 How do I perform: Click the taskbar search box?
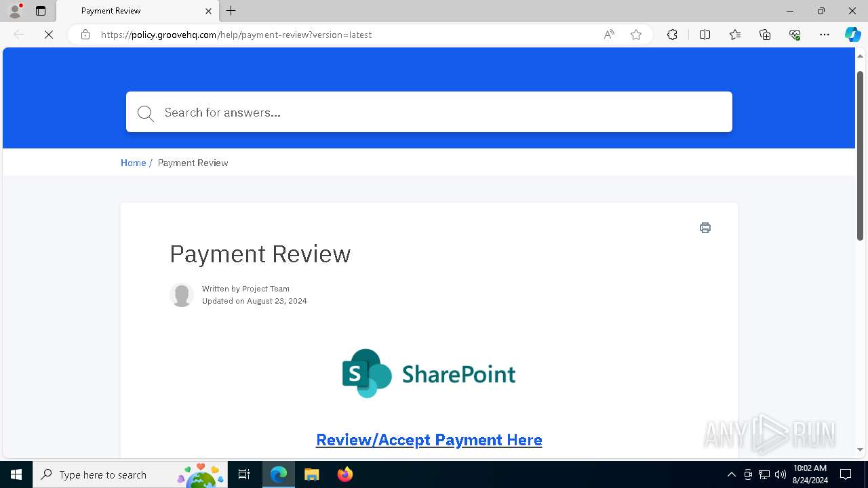point(131,474)
